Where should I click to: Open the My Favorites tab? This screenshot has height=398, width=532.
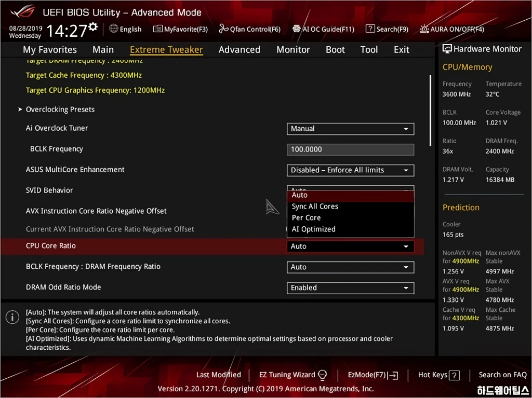(x=50, y=49)
